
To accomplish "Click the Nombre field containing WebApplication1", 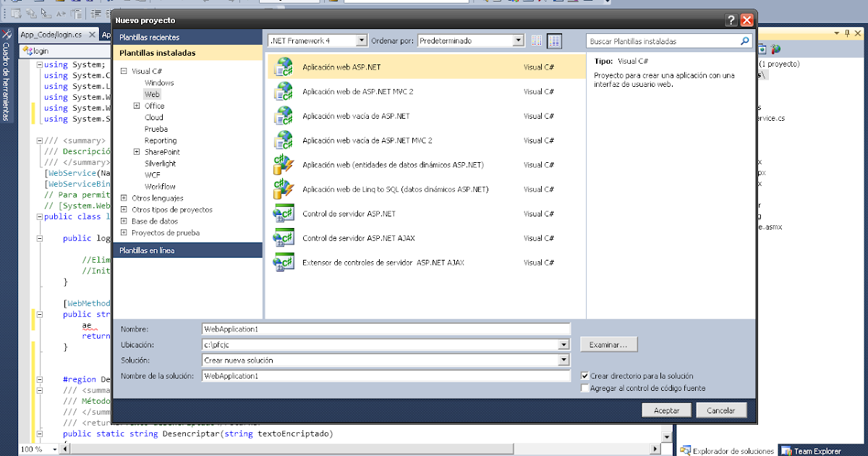I will coord(386,329).
